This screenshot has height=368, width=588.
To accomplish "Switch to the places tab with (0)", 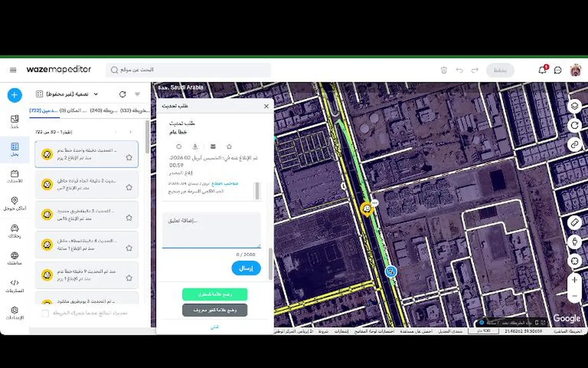I will coord(73,110).
